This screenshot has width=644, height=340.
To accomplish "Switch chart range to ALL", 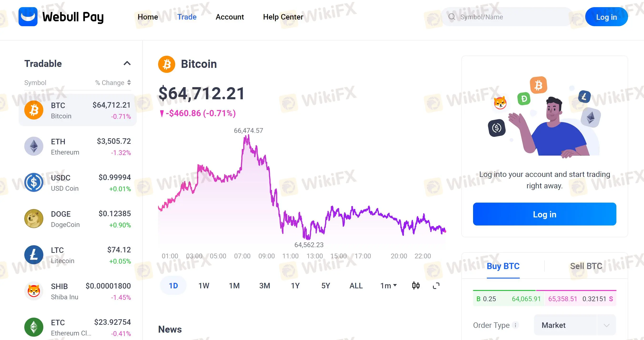I will pyautogui.click(x=356, y=285).
